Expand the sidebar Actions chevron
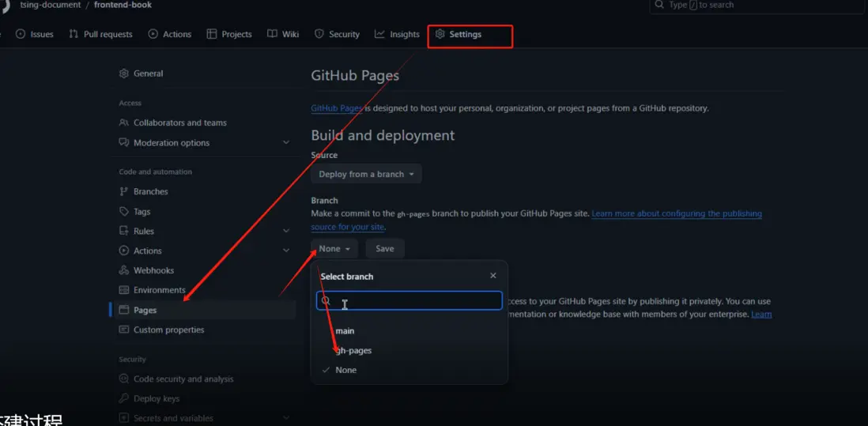The image size is (868, 426). pos(286,251)
